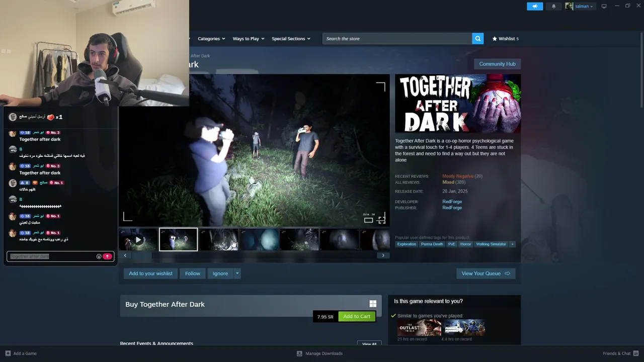Click the search magnifier button

pyautogui.click(x=477, y=38)
